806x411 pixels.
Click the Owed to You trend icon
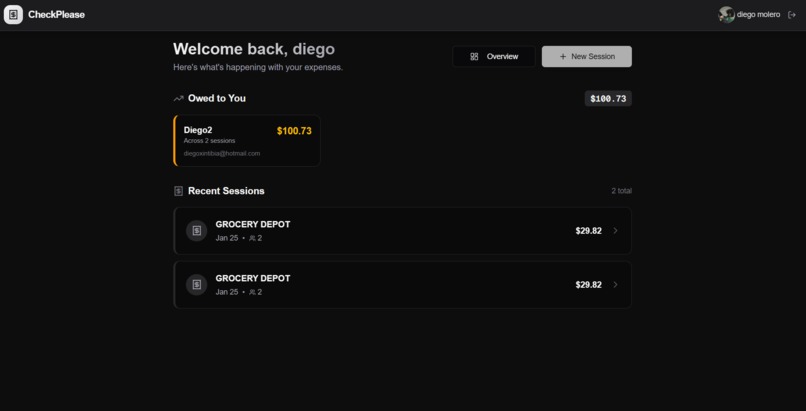pyautogui.click(x=178, y=99)
